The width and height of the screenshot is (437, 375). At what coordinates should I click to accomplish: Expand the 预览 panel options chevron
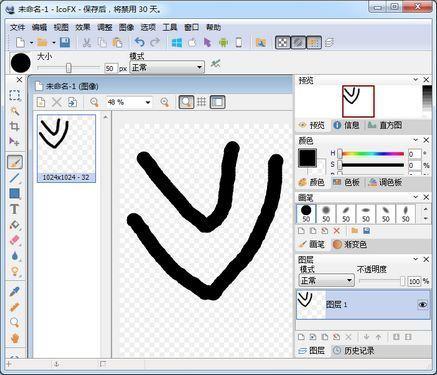(x=415, y=79)
